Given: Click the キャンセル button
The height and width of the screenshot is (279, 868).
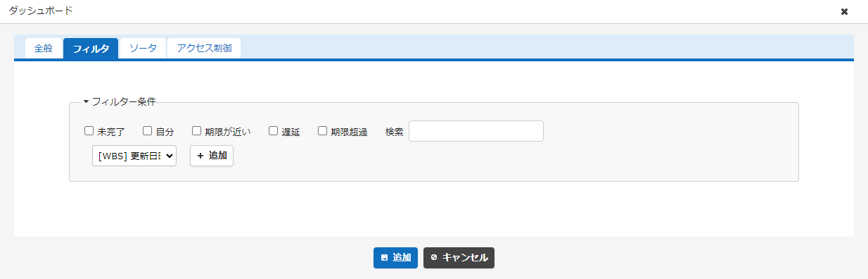Looking at the screenshot, I should [x=459, y=258].
